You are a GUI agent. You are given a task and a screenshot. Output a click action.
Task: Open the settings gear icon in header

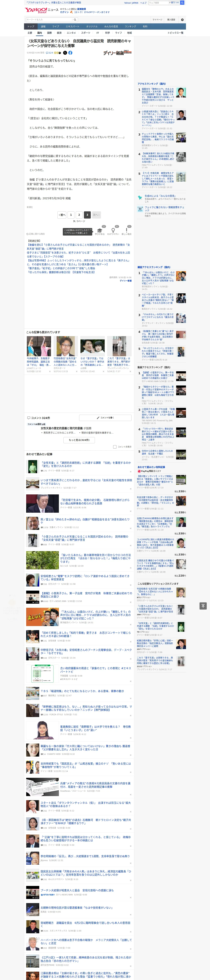coord(182,20)
